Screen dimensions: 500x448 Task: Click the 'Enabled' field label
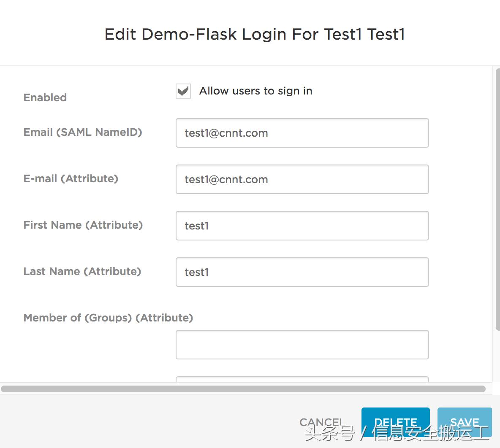pos(45,97)
